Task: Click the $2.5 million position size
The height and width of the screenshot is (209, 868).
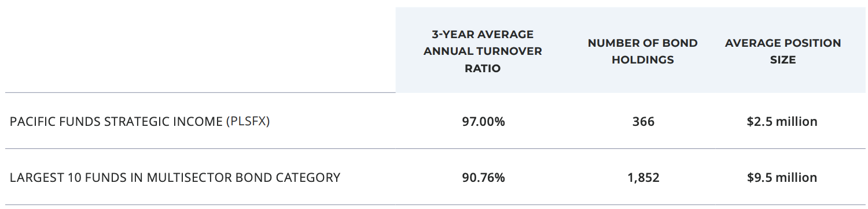Action: pyautogui.click(x=782, y=122)
